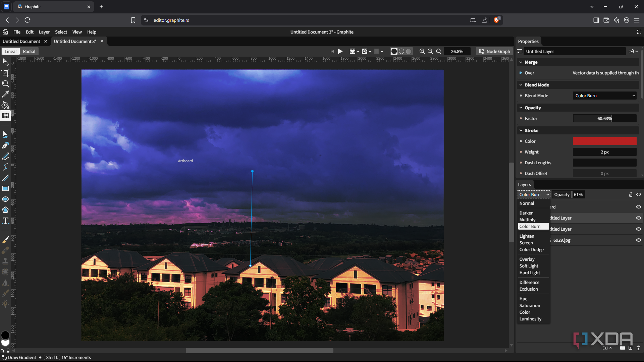Choose Soft Light blend mode
Image resolution: width=644 pixels, height=362 pixels.
point(529,266)
